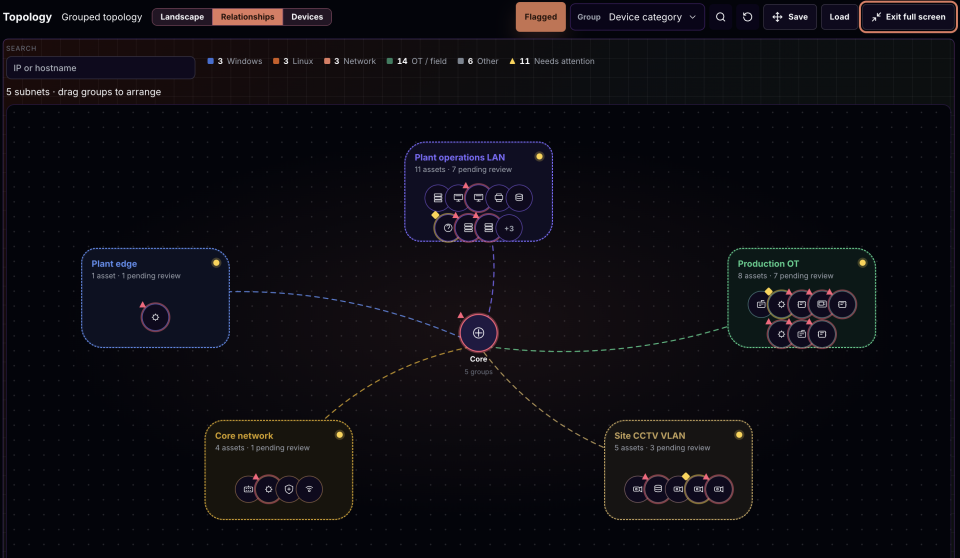Viewport: 960px width, 558px height.
Task: Select firewall shield node in Core network
Action: pos(288,489)
